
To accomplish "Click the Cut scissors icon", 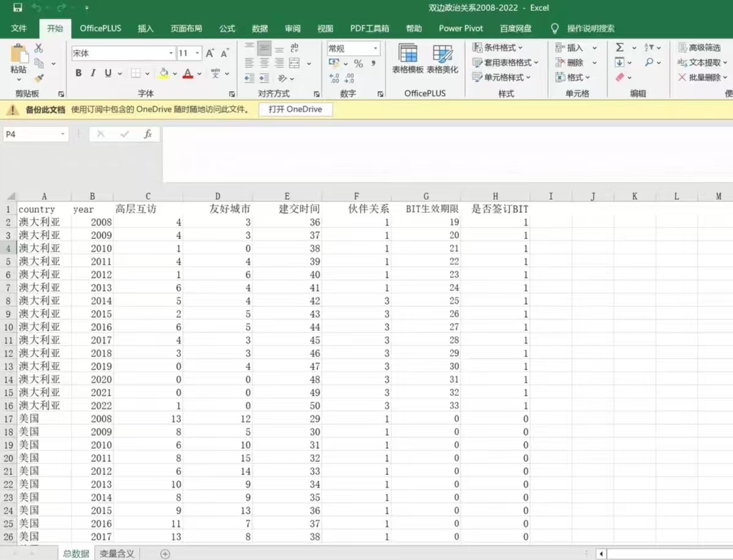I will (x=39, y=48).
